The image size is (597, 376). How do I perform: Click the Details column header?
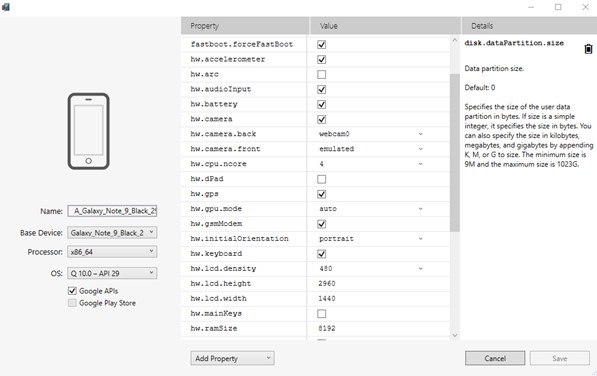pyautogui.click(x=529, y=26)
